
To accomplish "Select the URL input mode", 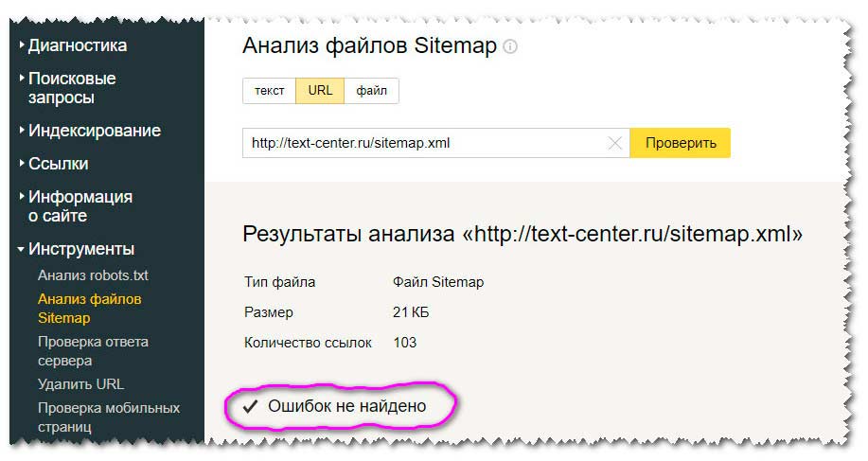I will pyautogui.click(x=320, y=91).
